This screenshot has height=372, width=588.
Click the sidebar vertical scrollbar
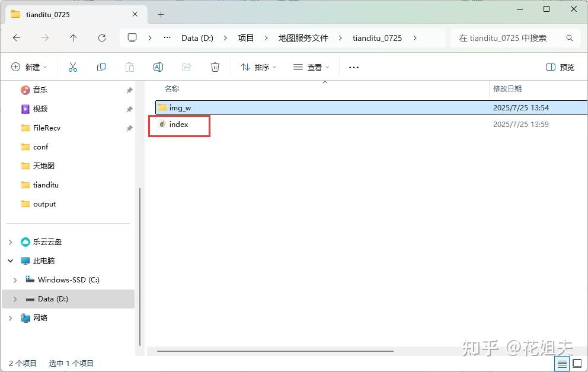coord(140,266)
